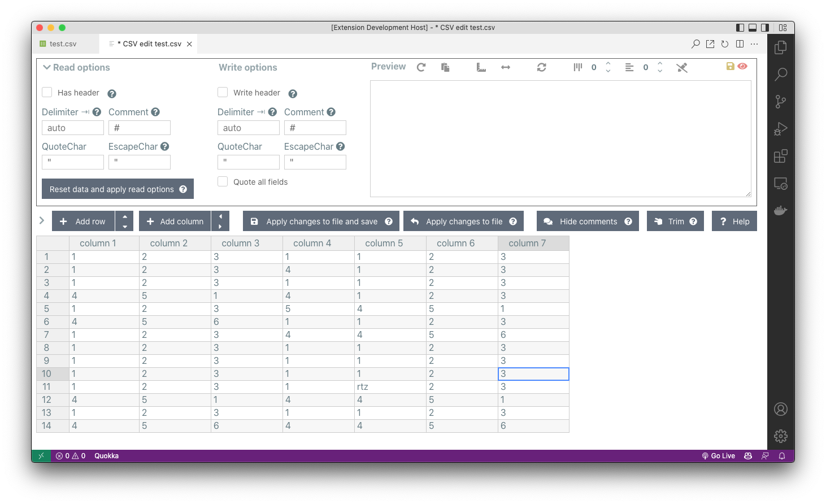This screenshot has width=826, height=504.
Task: Check the Quote all fields option
Action: pos(223,181)
